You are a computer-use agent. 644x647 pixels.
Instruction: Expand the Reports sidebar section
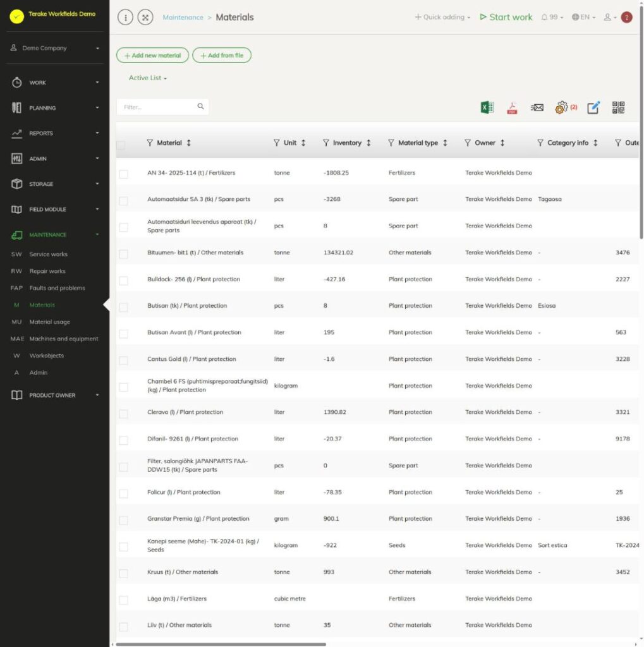tap(55, 133)
